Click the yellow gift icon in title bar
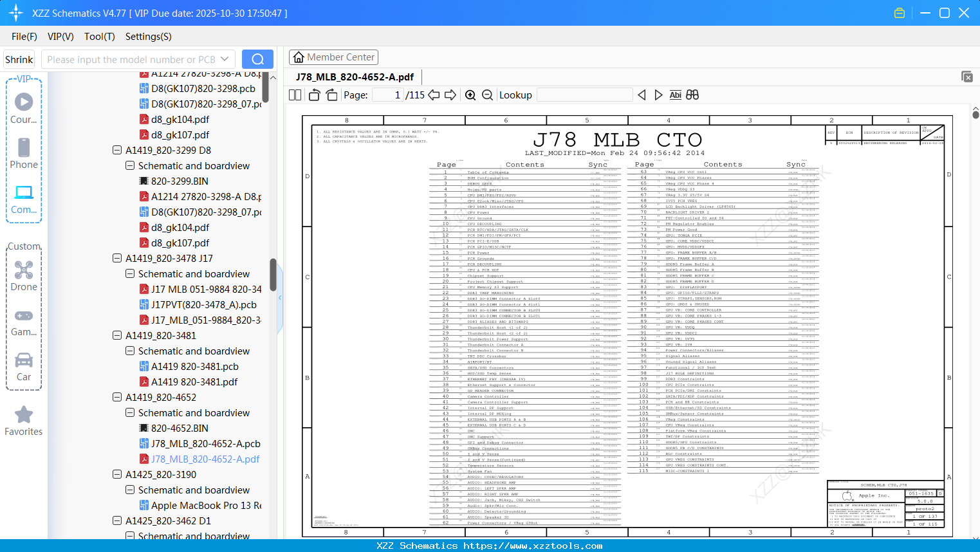Image resolution: width=980 pixels, height=552 pixels. coord(900,13)
